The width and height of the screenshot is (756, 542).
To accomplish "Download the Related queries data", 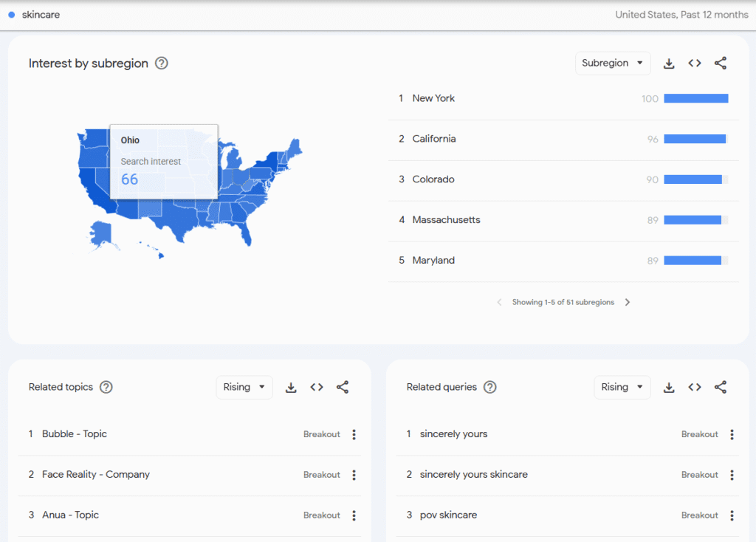I will click(669, 388).
